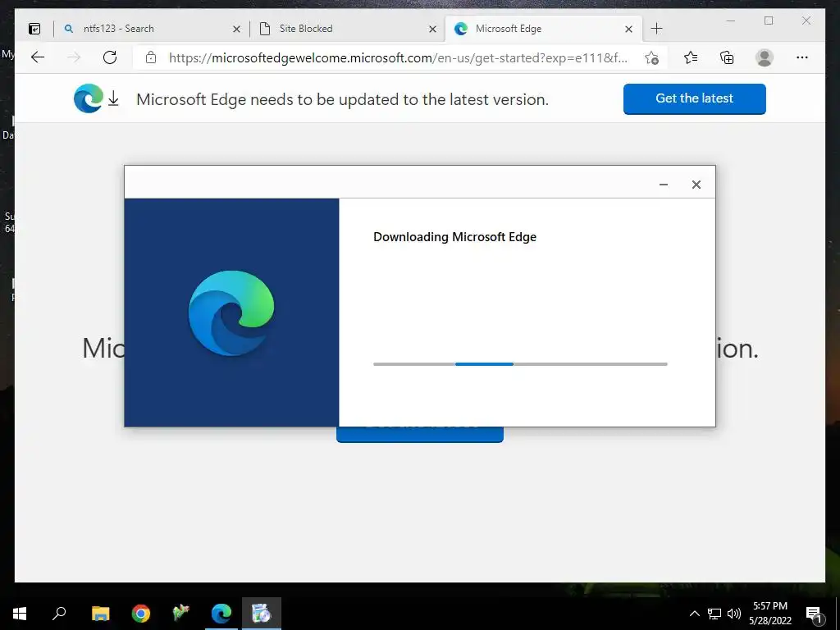Click the Edge logo in update banner
This screenshot has width=840, height=630.
click(x=89, y=98)
